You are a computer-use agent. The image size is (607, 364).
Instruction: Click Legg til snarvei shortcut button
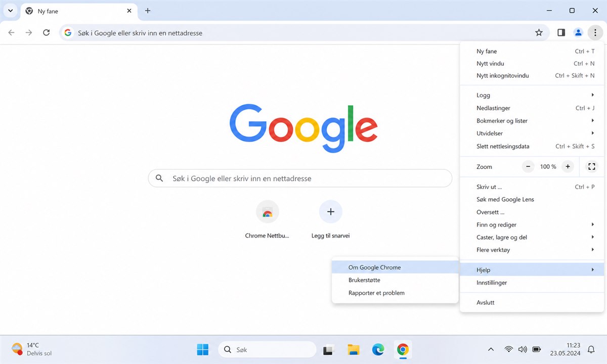click(x=330, y=220)
